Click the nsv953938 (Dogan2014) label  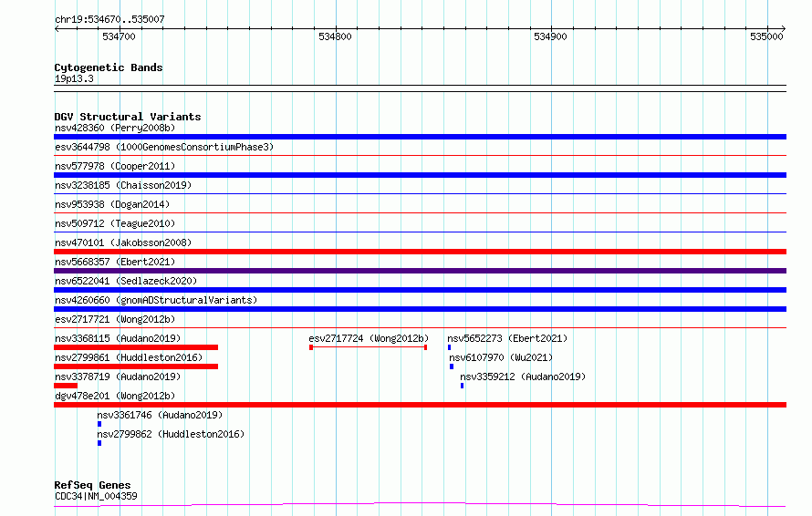pyautogui.click(x=112, y=204)
